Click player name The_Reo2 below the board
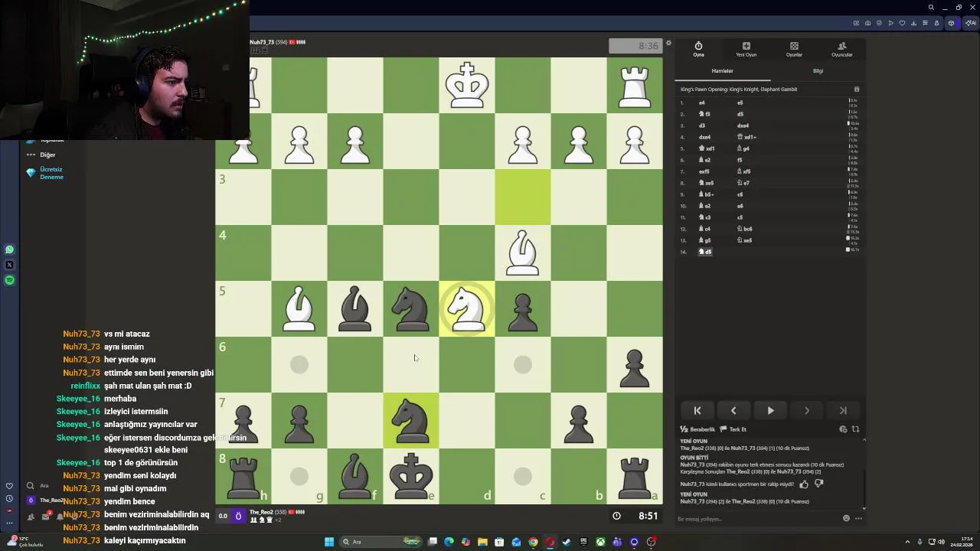This screenshot has height=551, width=980. [x=261, y=512]
